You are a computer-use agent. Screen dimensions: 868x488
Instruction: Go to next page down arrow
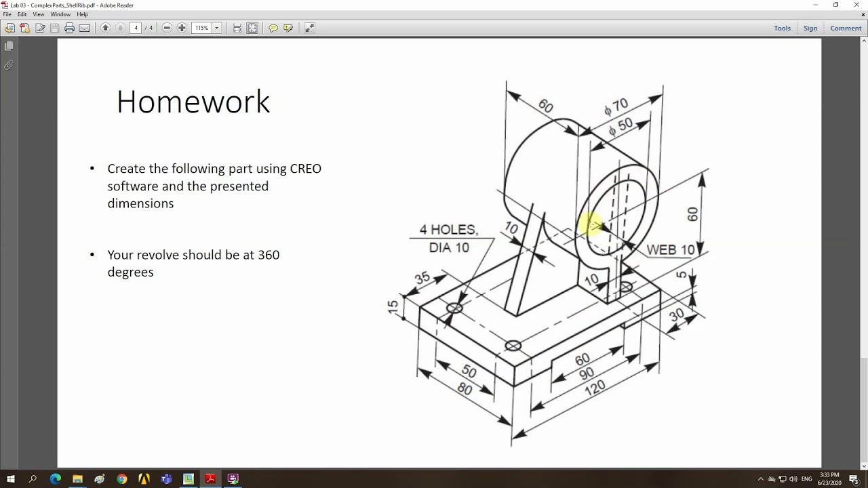[x=120, y=28]
